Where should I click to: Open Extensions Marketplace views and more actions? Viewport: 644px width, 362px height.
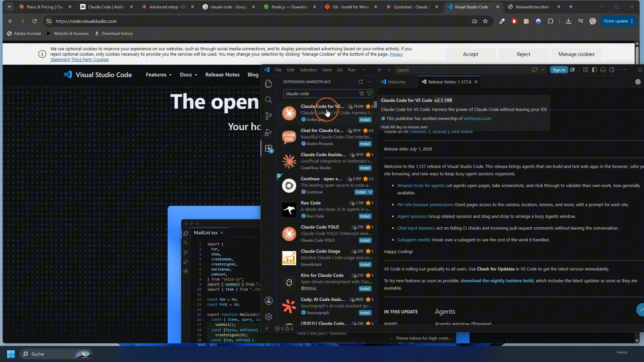point(369,82)
